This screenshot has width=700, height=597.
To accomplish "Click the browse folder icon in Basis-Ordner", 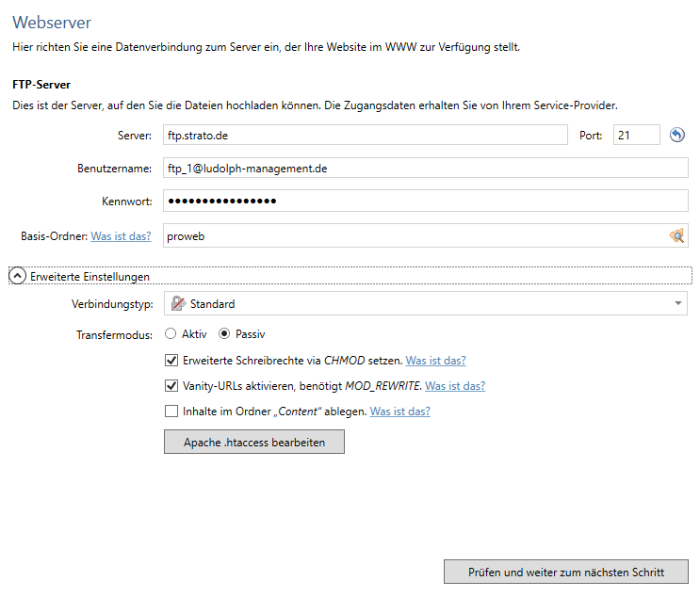I will (x=676, y=236).
